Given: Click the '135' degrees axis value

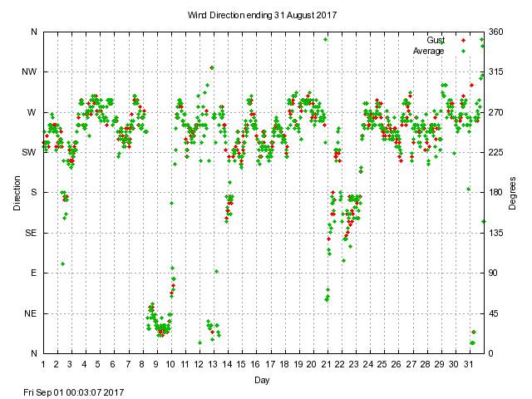Looking at the screenshot, I should click(x=495, y=233).
